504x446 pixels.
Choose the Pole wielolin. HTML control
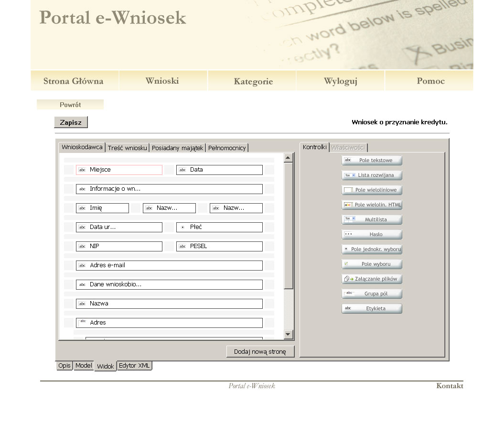pyautogui.click(x=372, y=205)
